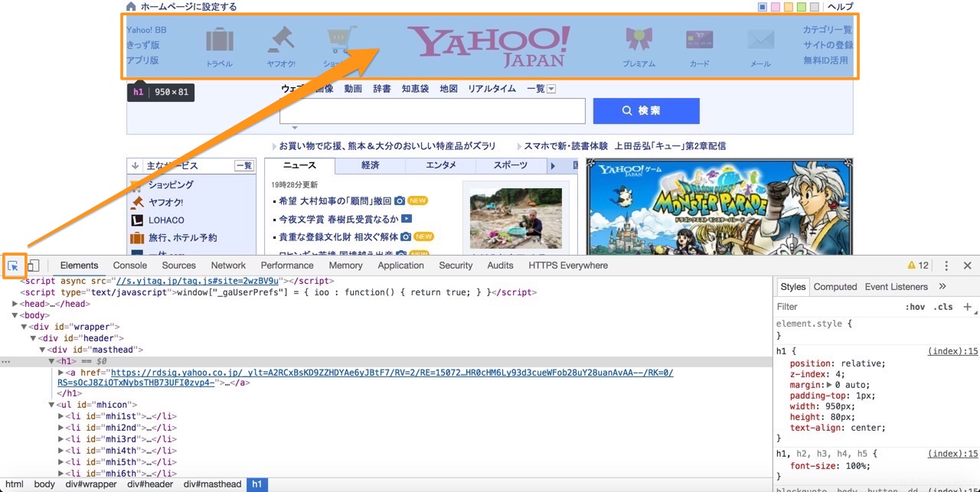Viewport: 980px width, 492px height.
Task: Click video icon beside 今夜文学賞 headline
Action: click(407, 219)
